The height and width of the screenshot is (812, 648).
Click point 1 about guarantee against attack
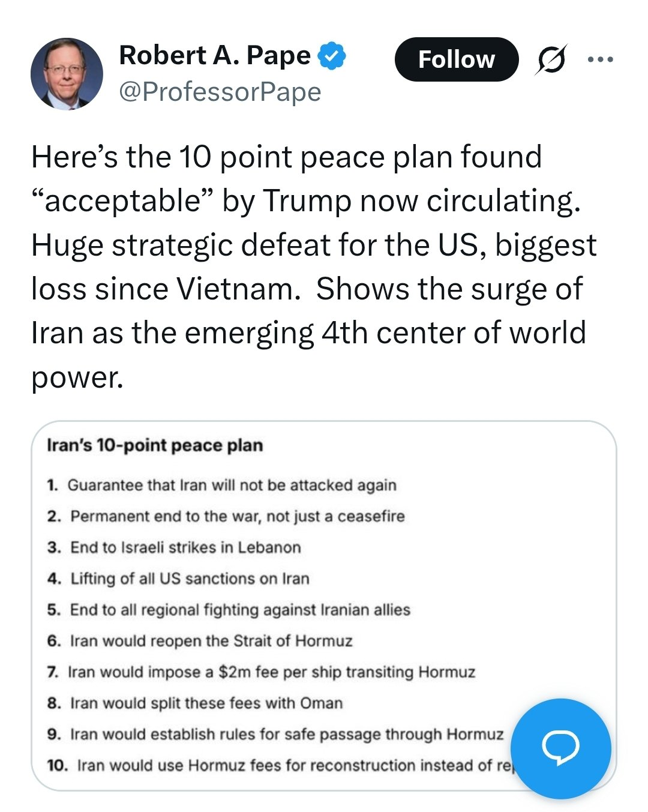coord(232,485)
